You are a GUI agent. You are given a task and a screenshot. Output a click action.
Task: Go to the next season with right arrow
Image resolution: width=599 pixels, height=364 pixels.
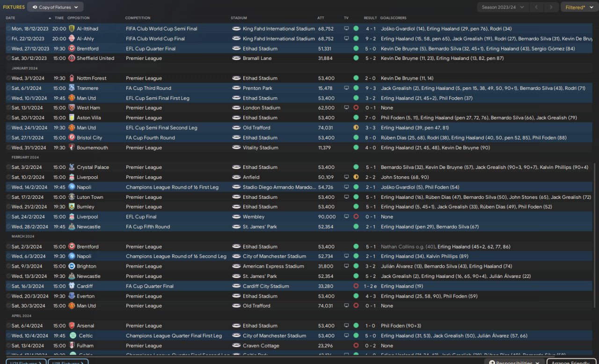[x=552, y=7]
